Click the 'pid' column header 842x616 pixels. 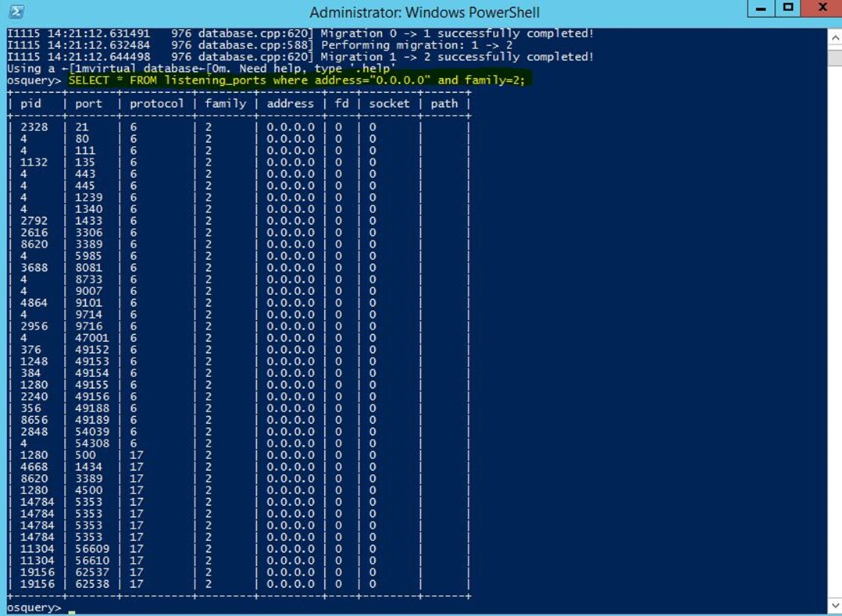coord(31,104)
